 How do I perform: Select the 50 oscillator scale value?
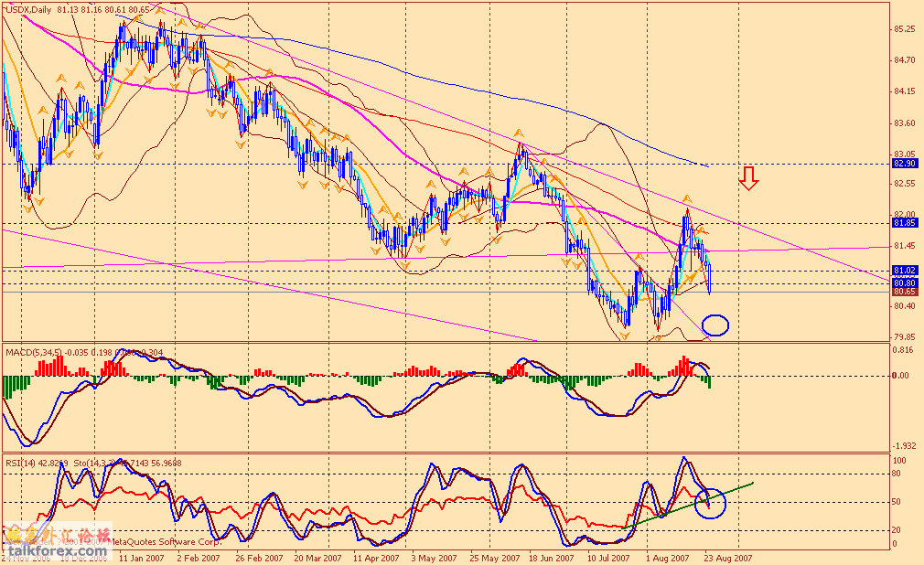click(897, 502)
